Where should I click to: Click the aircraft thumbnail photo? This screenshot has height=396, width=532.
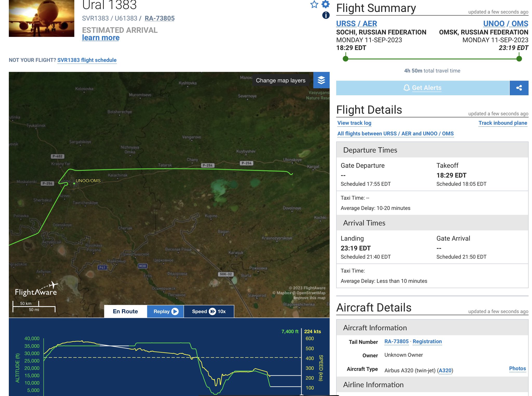pyautogui.click(x=42, y=18)
